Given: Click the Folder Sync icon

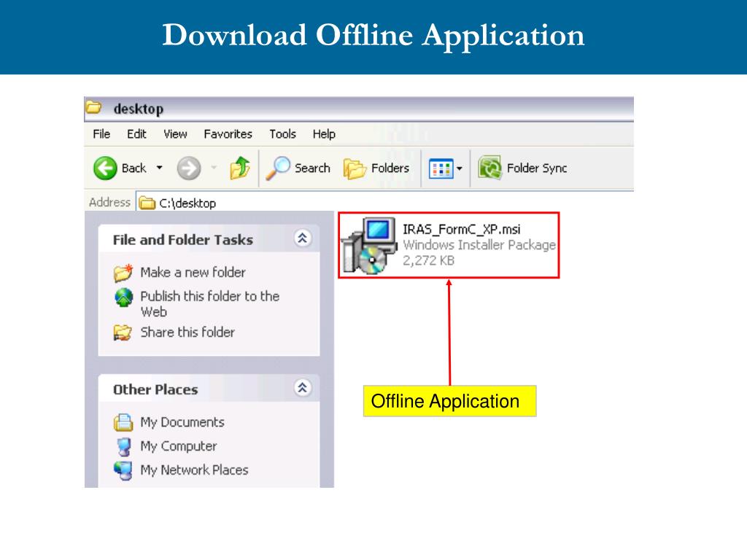Looking at the screenshot, I should coord(489,168).
